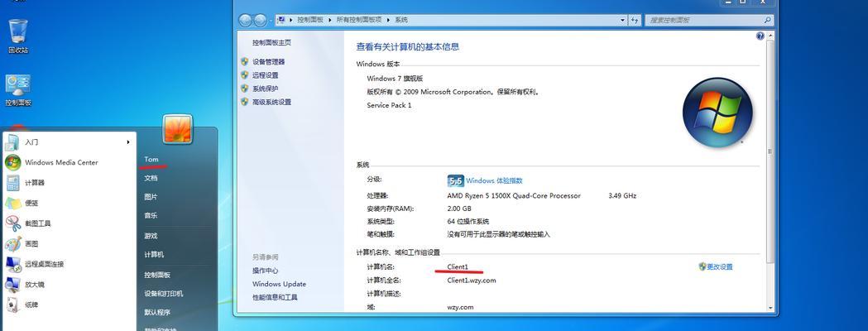Click the scrollbar down arrow in System window
This screenshot has height=331, width=868.
coord(770,307)
